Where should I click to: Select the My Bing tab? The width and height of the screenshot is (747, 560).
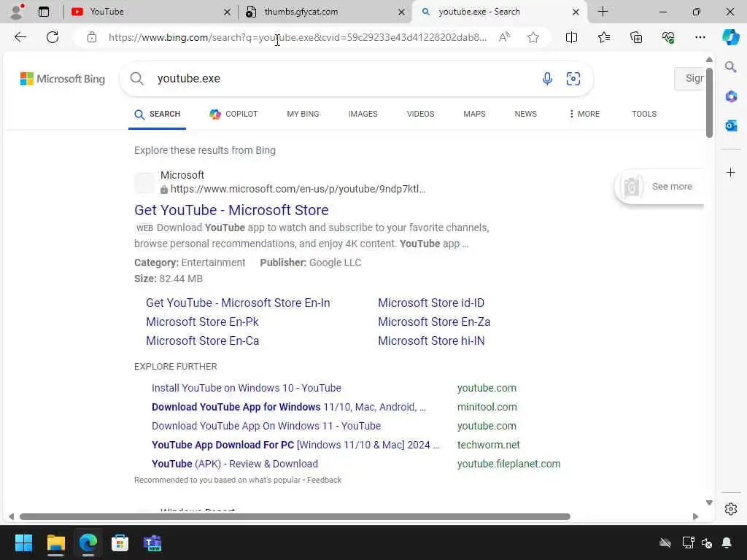pos(303,114)
